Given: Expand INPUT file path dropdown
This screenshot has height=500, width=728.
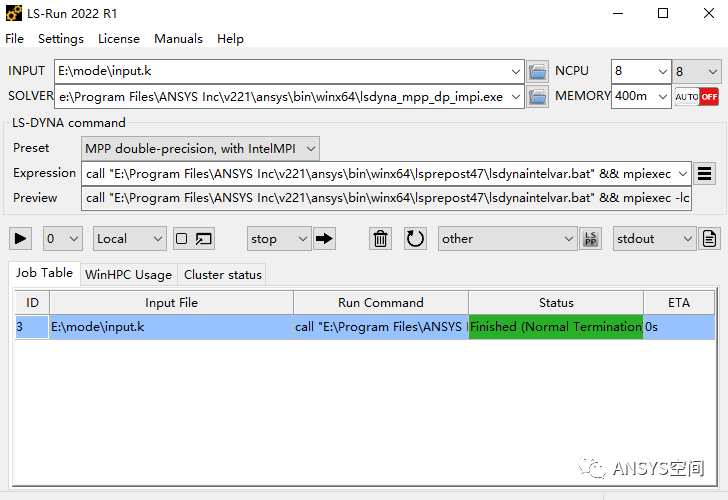Looking at the screenshot, I should point(515,71).
